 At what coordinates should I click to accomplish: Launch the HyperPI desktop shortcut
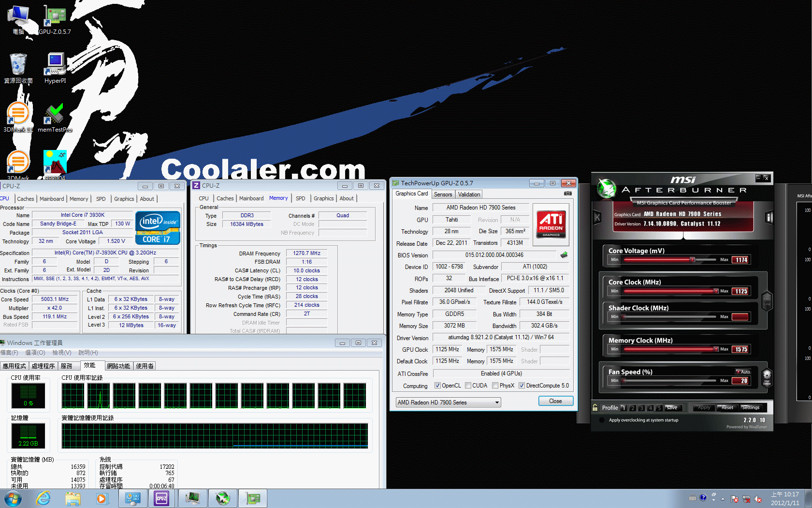[55, 68]
